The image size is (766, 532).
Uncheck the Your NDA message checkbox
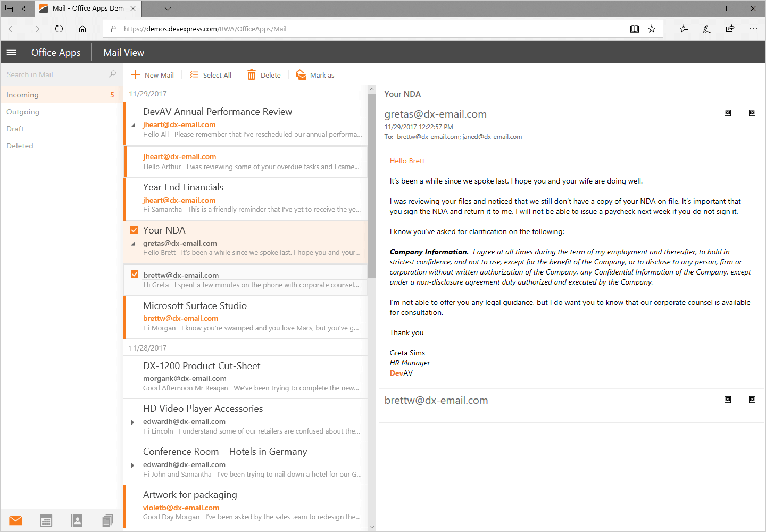coord(134,230)
